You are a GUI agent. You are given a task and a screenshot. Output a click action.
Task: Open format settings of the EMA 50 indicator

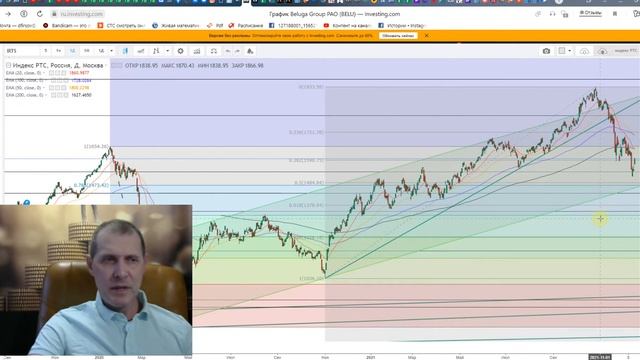coord(58,88)
